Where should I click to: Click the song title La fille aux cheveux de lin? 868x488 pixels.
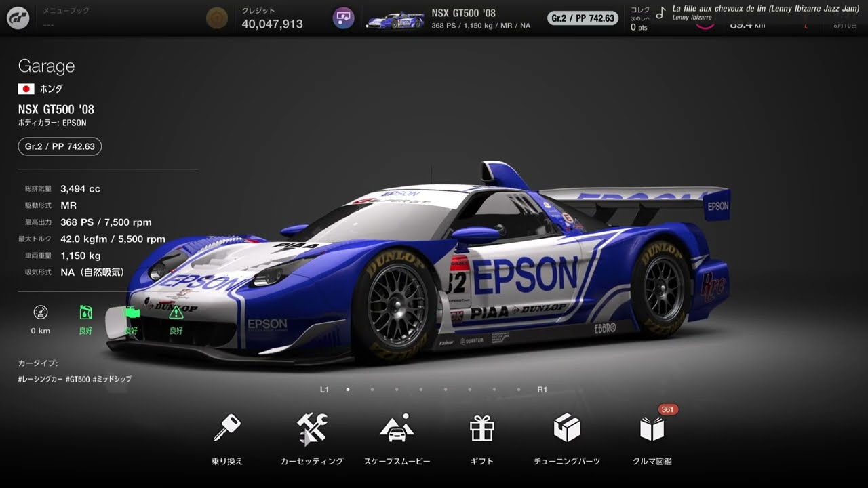[766, 9]
